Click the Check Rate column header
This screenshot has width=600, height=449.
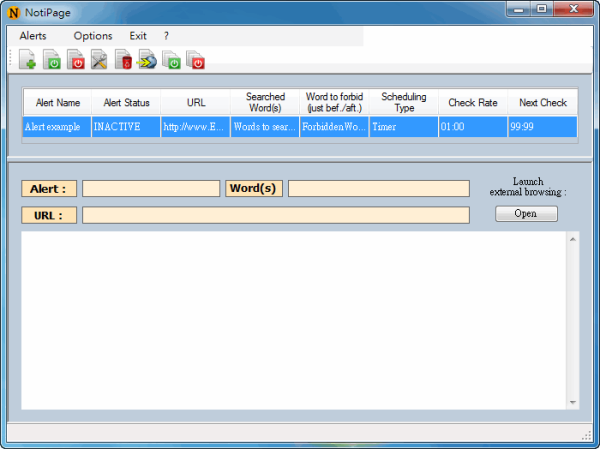coord(473,103)
